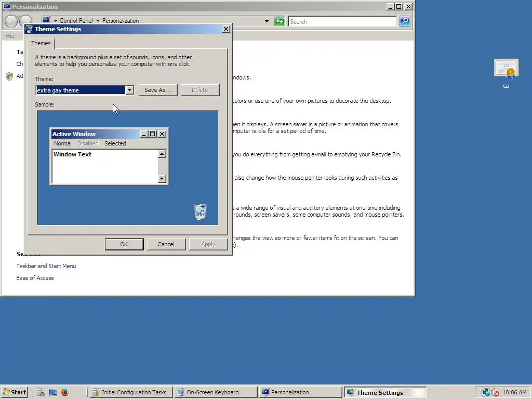Click the network tray icon
Image resolution: width=532 pixels, height=399 pixels.
pyautogui.click(x=486, y=393)
